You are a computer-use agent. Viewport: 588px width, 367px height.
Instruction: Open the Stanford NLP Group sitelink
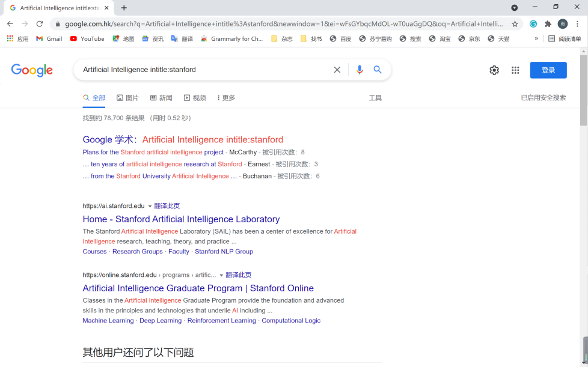pyautogui.click(x=224, y=252)
